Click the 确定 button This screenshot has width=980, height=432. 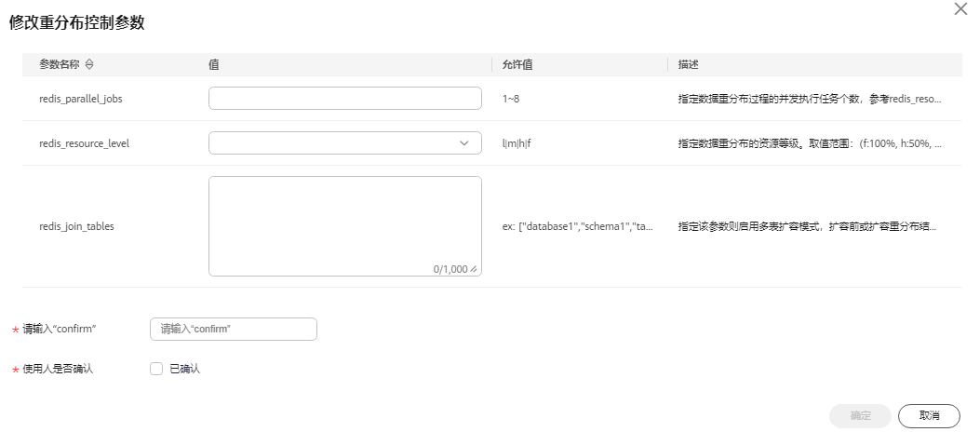point(860,416)
